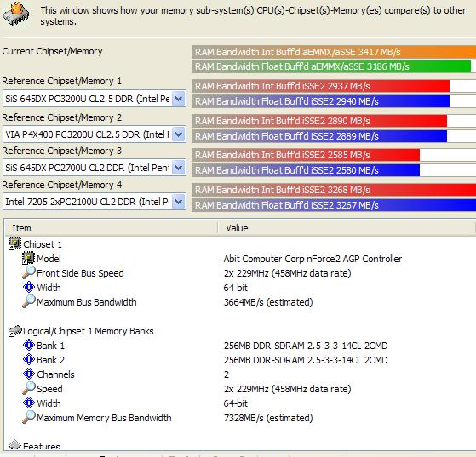Click the burning memory chip icon
Image resolution: width=476 pixels, height=457 pixels.
16,14
